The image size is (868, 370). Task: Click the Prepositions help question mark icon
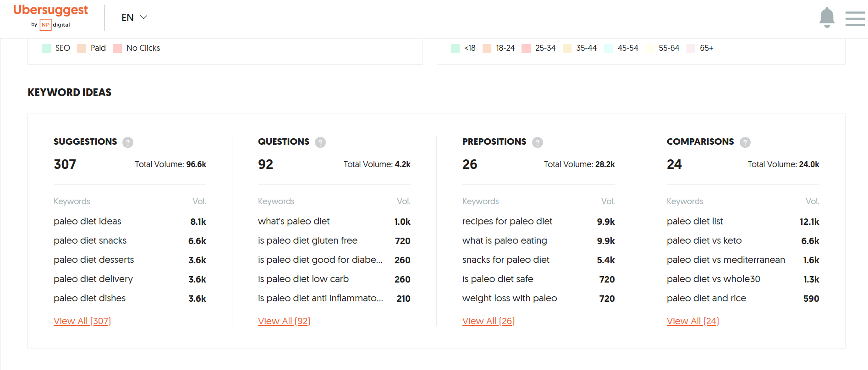(x=537, y=142)
